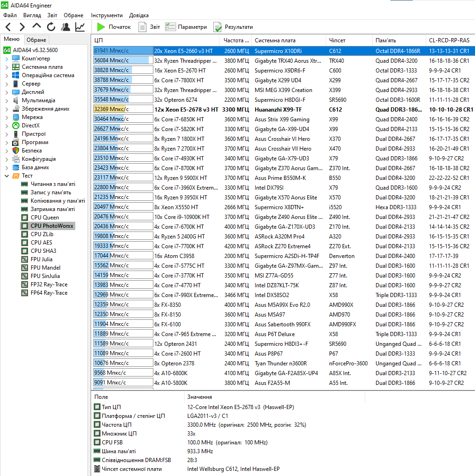The image size is (475, 476).
Task: Sort by the ЦП column header
Action: coord(155,40)
